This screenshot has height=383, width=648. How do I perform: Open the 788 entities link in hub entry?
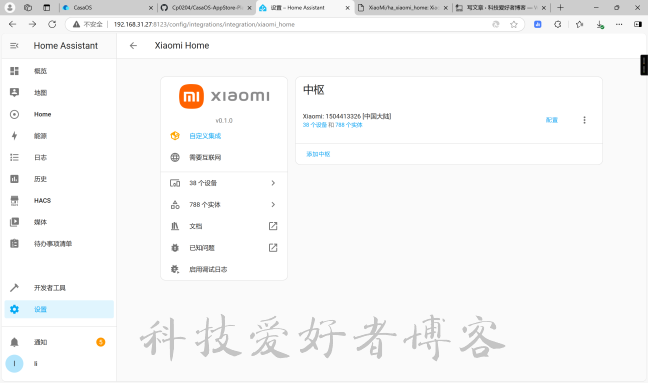(x=349, y=125)
